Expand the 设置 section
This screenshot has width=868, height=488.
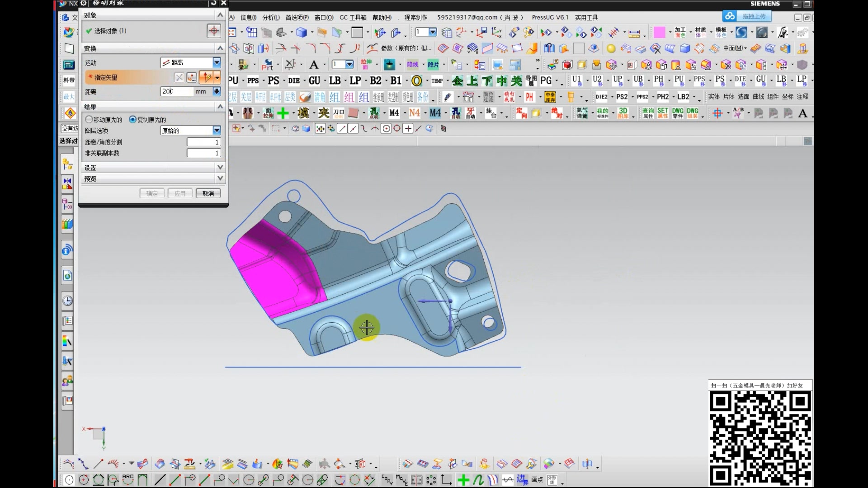click(x=220, y=167)
